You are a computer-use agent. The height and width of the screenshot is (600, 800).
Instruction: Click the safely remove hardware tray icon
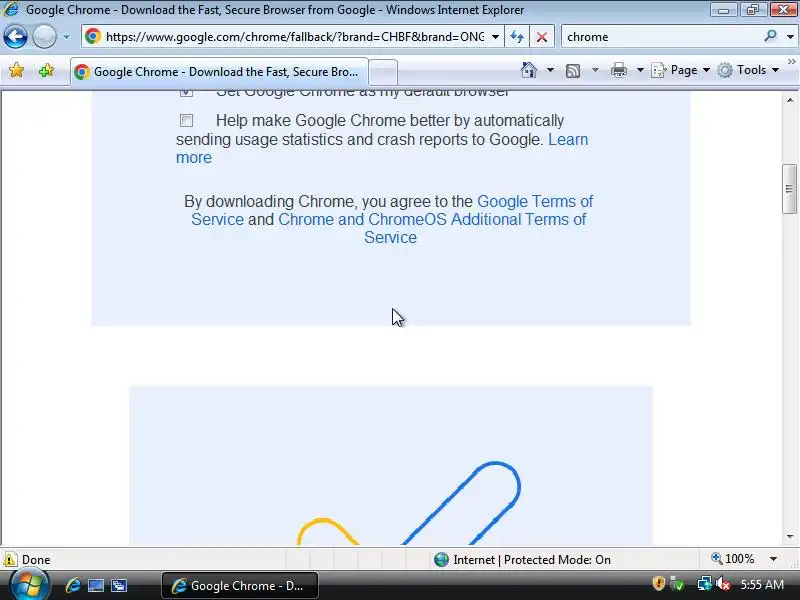tap(678, 583)
